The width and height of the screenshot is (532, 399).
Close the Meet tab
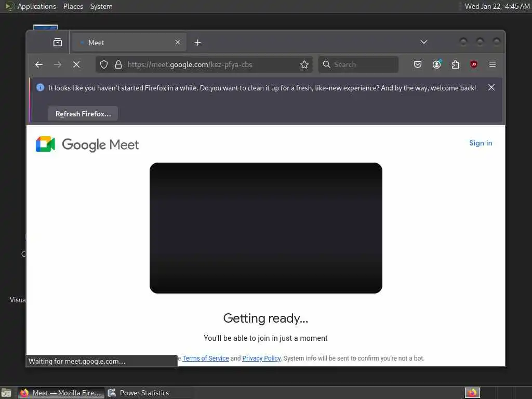tap(178, 42)
